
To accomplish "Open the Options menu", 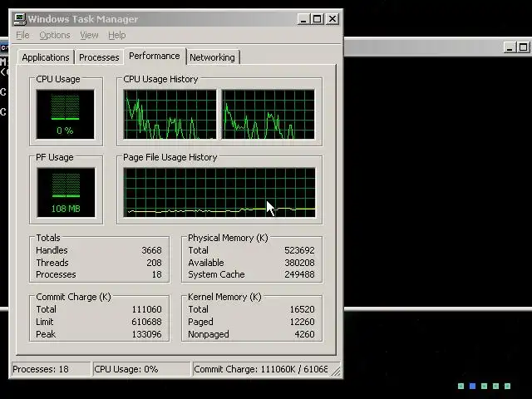I will point(55,35).
